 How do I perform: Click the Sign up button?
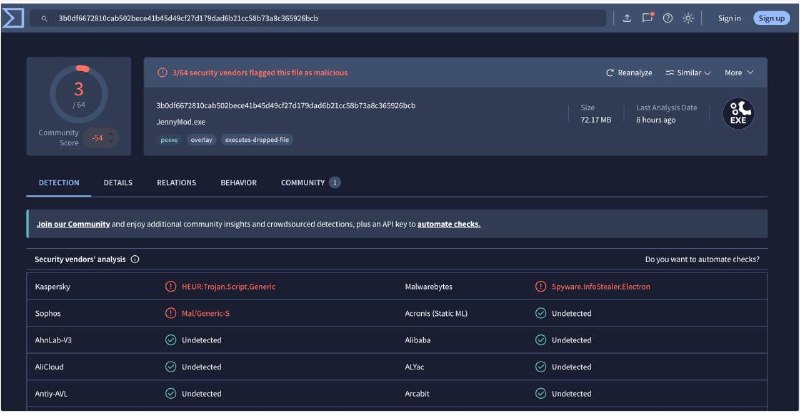tap(771, 18)
